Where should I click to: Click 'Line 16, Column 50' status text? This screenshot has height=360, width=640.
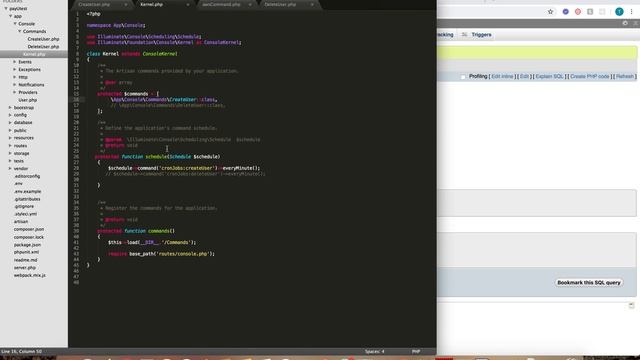coord(21,351)
